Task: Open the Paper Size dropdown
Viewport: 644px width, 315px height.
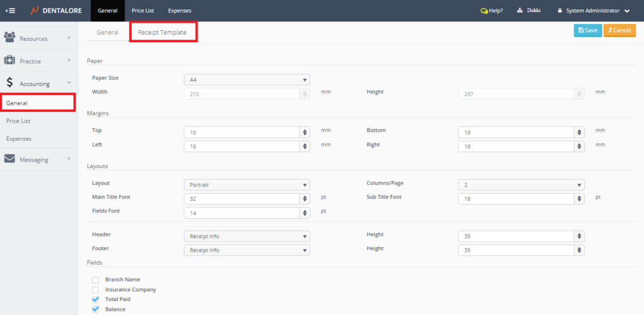Action: pyautogui.click(x=247, y=80)
